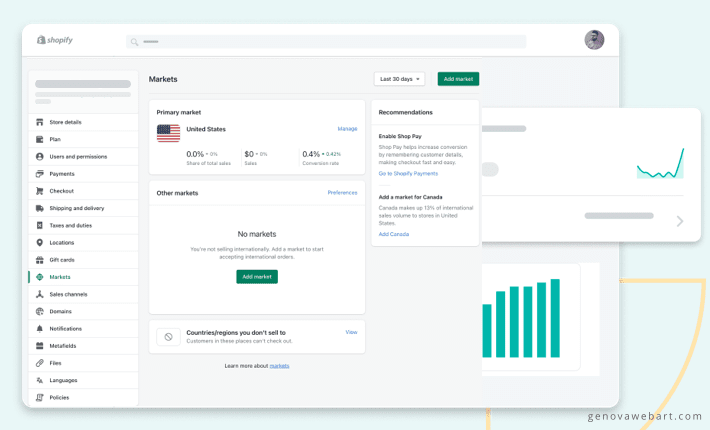
Task: Click the Markets globe icon
Action: click(40, 277)
